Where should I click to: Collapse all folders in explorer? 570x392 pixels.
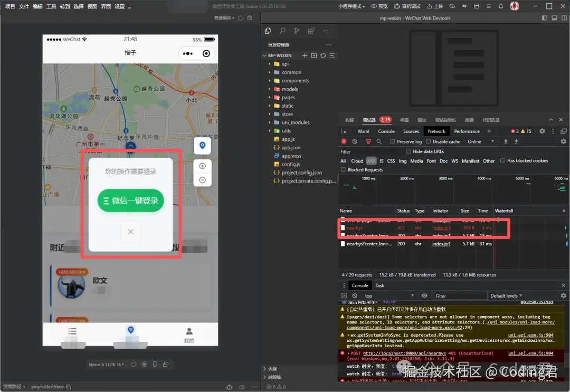point(332,55)
